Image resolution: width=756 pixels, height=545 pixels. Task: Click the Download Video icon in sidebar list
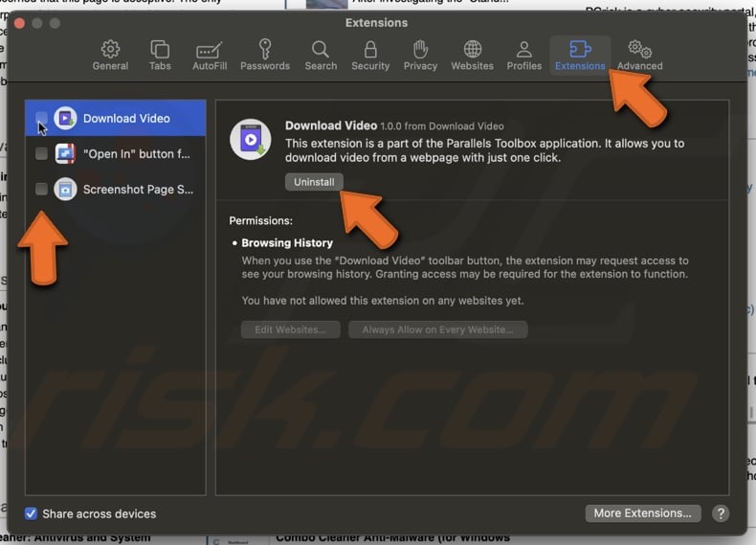click(x=65, y=118)
